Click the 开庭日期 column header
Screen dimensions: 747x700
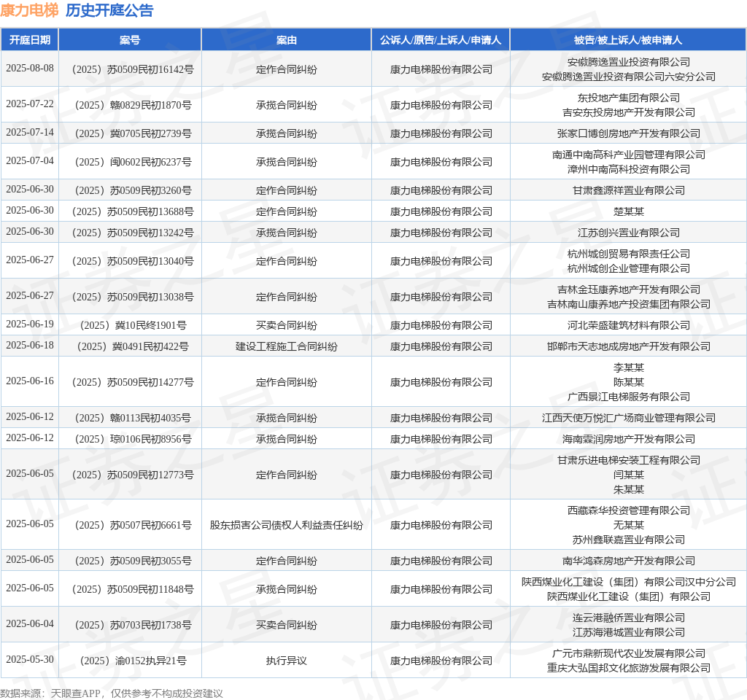29,40
